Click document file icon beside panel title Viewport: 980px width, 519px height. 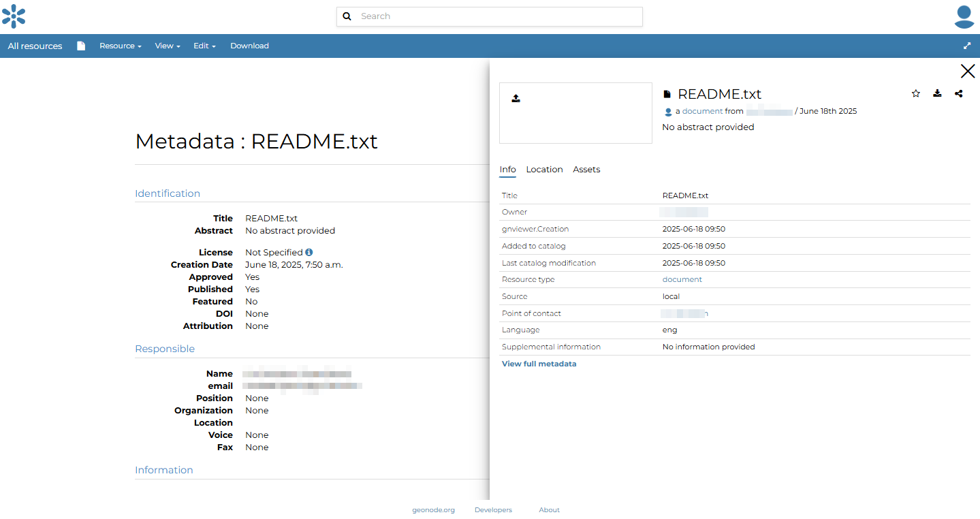(x=667, y=95)
